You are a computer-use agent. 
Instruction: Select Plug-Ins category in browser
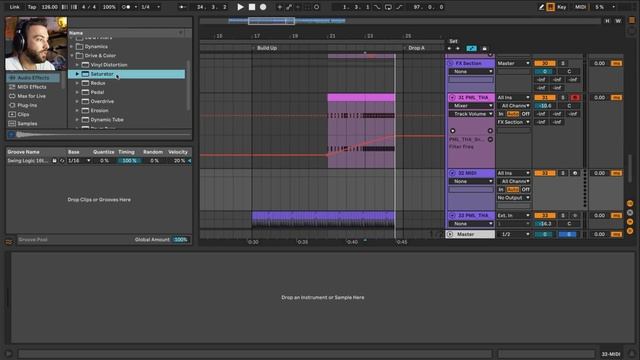[x=27, y=105]
